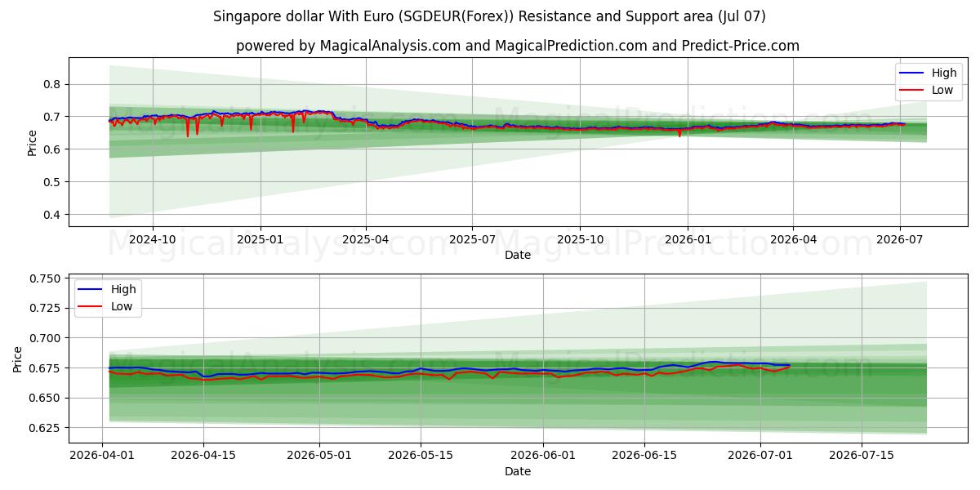Viewport: 980px width, 490px height.
Task: Click the 2026-05-01 date tick label
Action: pyautogui.click(x=319, y=455)
